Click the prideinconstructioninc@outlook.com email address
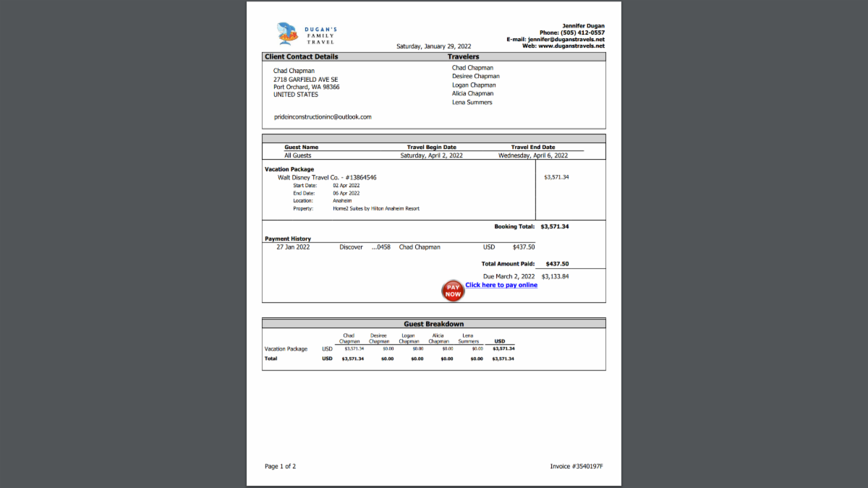868x488 pixels. [x=322, y=116]
